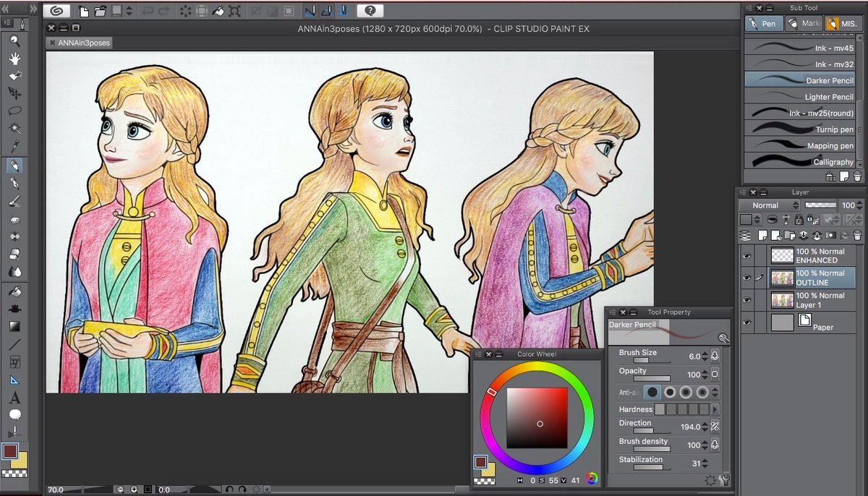Select the OUTLINE layer thumbnail

pos(783,278)
